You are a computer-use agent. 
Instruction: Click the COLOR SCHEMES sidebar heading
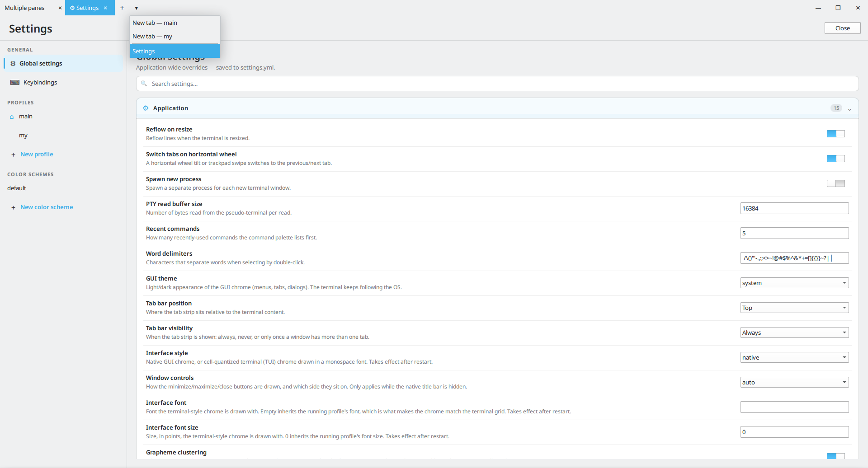[x=30, y=174]
